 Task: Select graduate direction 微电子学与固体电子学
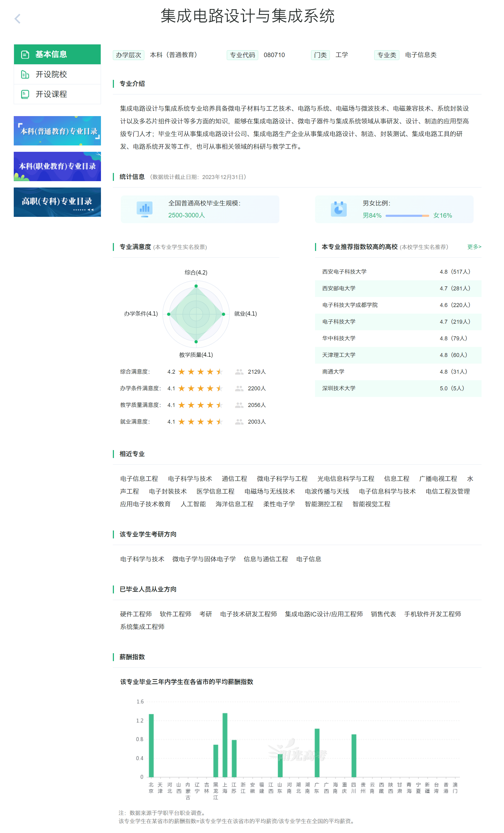(204, 559)
